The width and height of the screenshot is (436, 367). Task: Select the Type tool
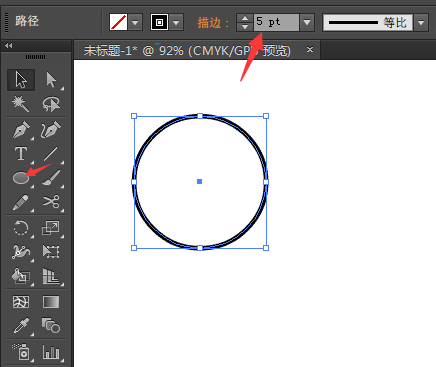(21, 154)
